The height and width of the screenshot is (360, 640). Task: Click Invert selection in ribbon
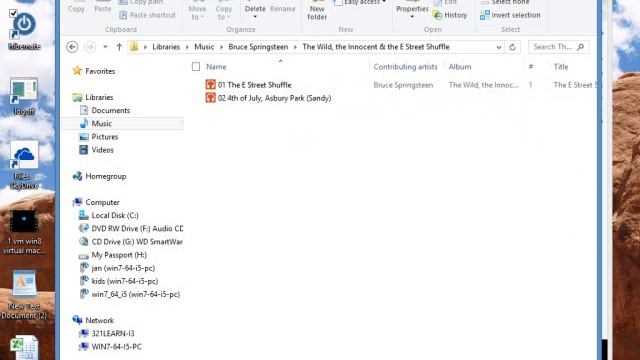coord(510,15)
